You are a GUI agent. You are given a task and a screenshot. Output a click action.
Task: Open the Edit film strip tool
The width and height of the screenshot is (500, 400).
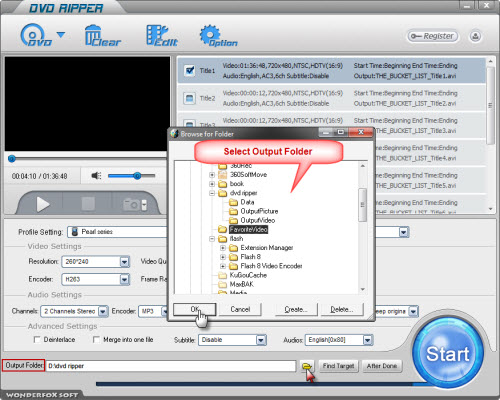(162, 35)
